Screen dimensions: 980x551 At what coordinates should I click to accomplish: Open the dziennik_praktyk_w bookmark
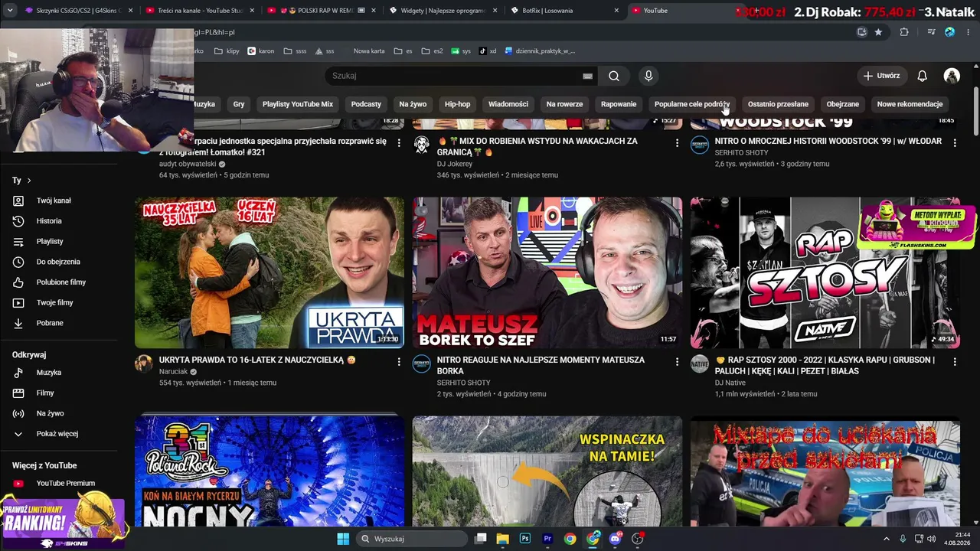coord(540,51)
